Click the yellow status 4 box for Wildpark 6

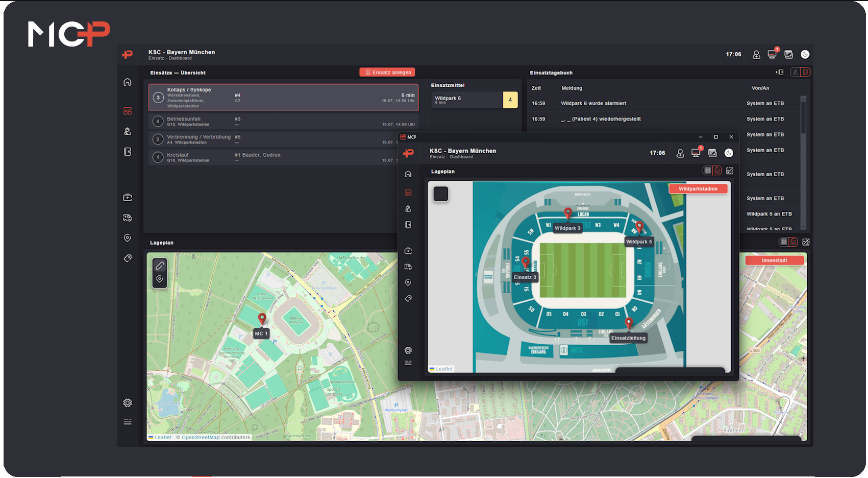pos(510,100)
